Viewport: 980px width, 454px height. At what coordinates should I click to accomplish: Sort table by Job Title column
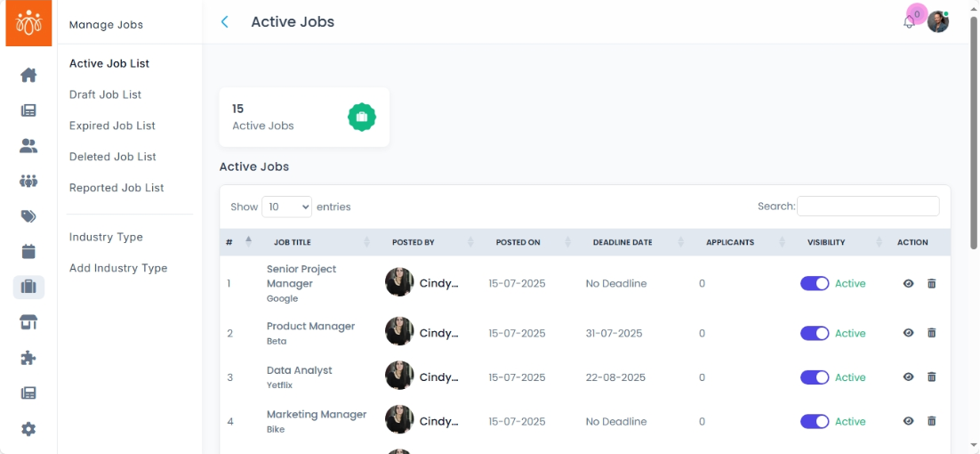pos(292,242)
